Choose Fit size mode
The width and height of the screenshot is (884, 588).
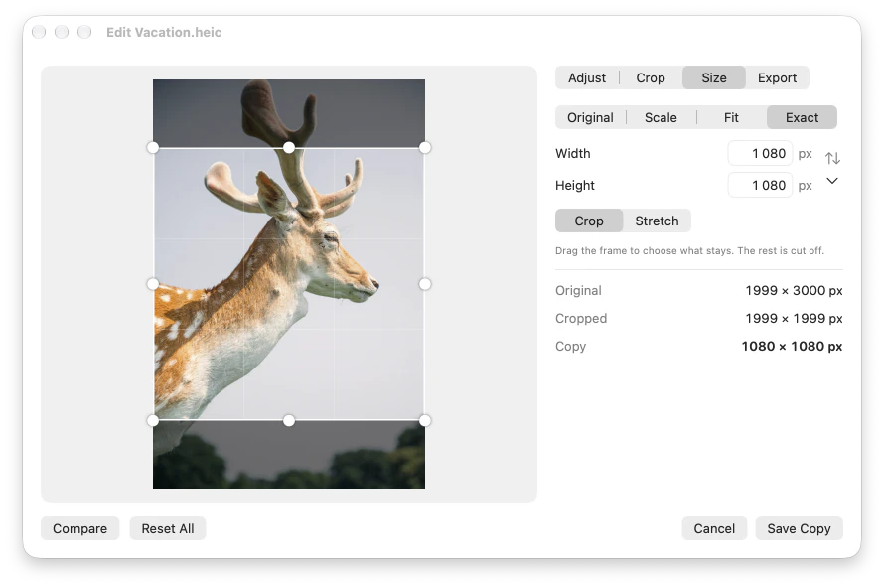pos(731,117)
